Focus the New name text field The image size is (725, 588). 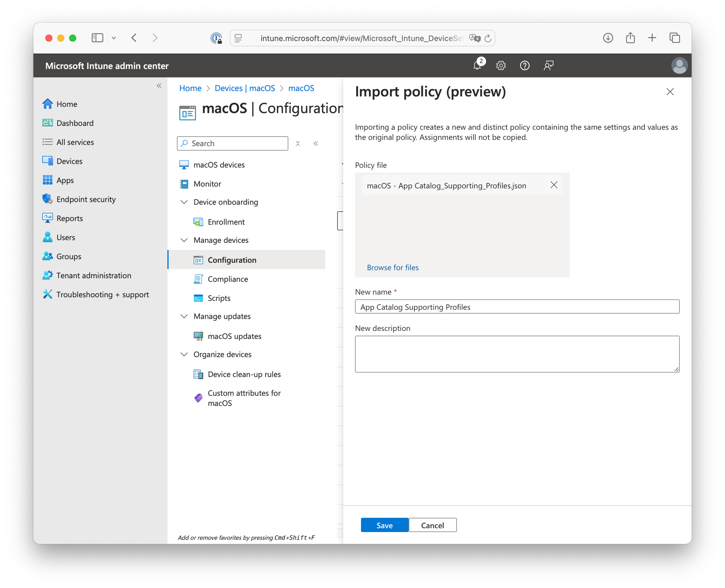click(x=517, y=307)
